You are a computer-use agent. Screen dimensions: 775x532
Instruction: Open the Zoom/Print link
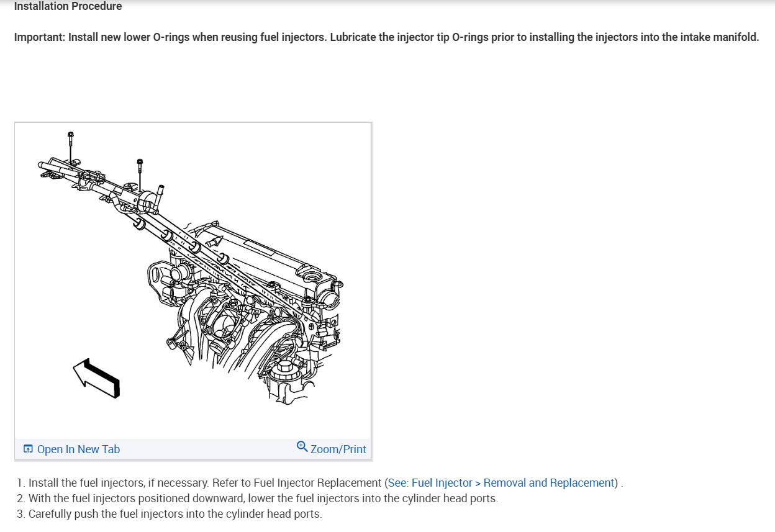point(338,449)
